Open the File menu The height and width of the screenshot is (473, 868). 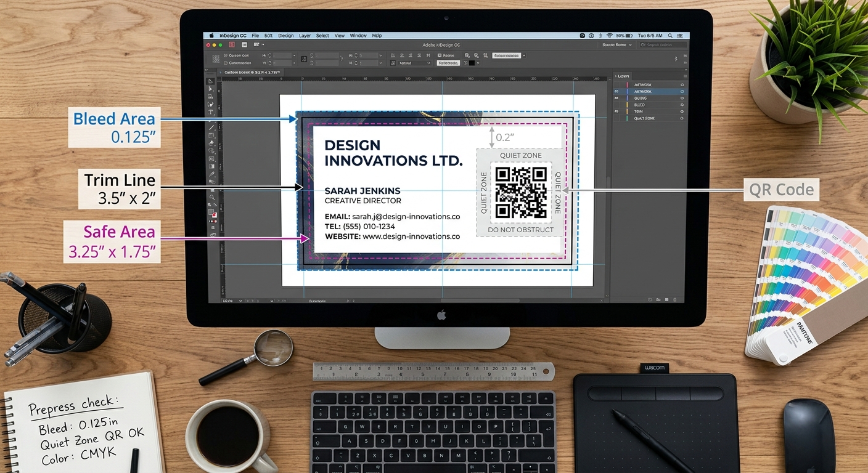255,36
